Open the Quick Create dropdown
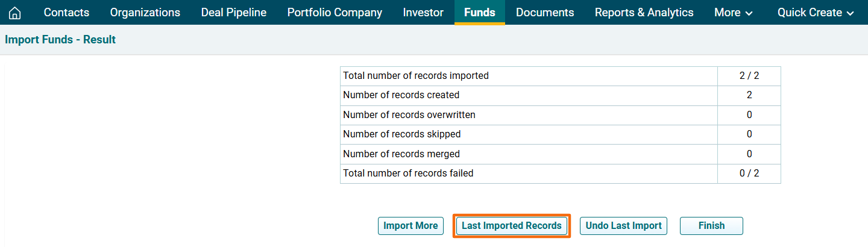This screenshot has height=247, width=868. (816, 13)
